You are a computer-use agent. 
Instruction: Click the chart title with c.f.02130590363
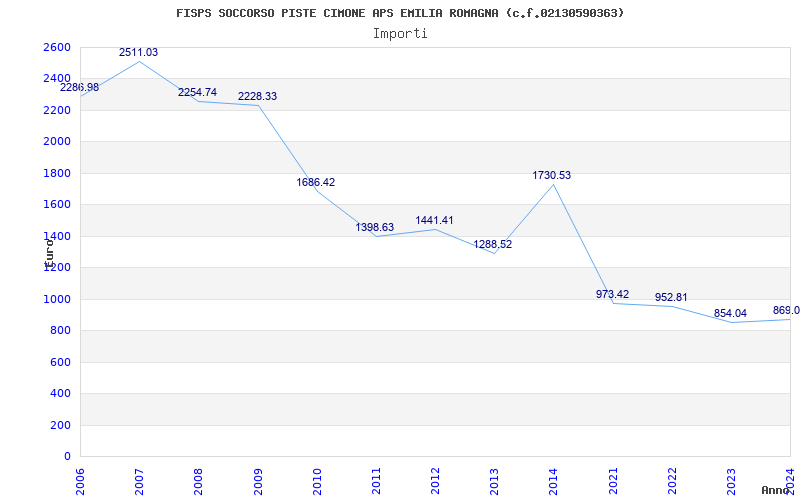400,13
